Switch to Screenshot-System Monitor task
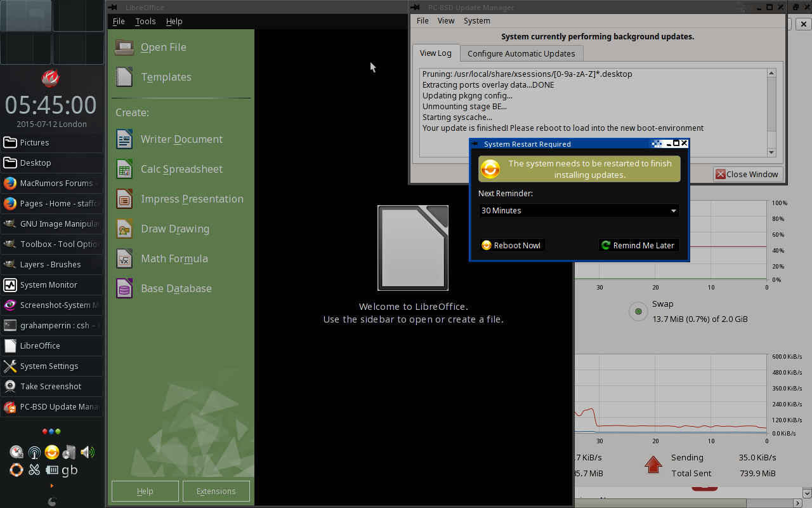This screenshot has width=812, height=508. [51, 305]
